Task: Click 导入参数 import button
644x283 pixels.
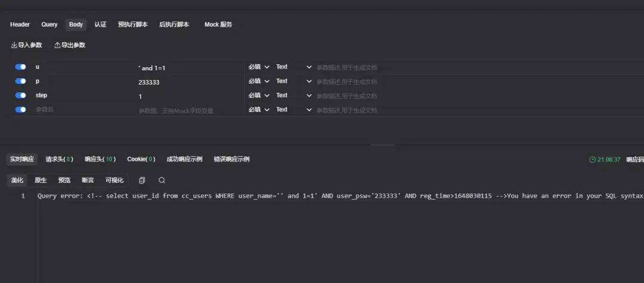Action: [x=26, y=45]
